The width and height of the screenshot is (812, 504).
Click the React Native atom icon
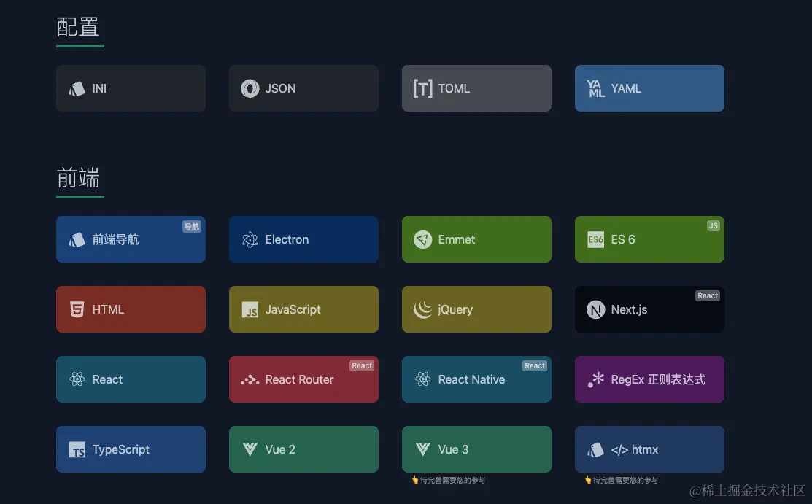point(422,379)
